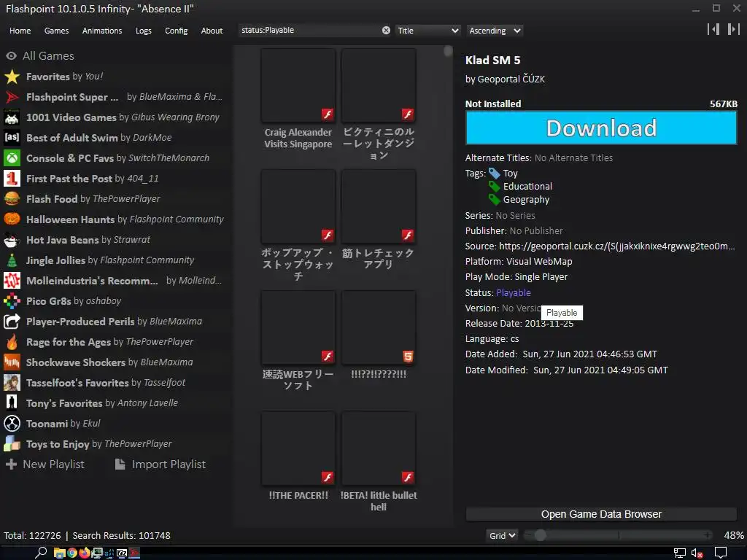
Task: Open the Favorites playlist star icon
Action: point(12,77)
